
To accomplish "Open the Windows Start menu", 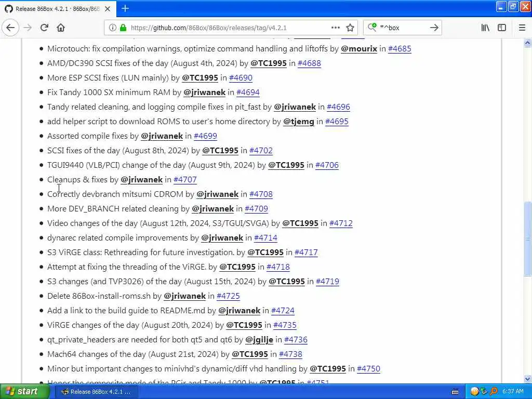I will click(x=25, y=392).
